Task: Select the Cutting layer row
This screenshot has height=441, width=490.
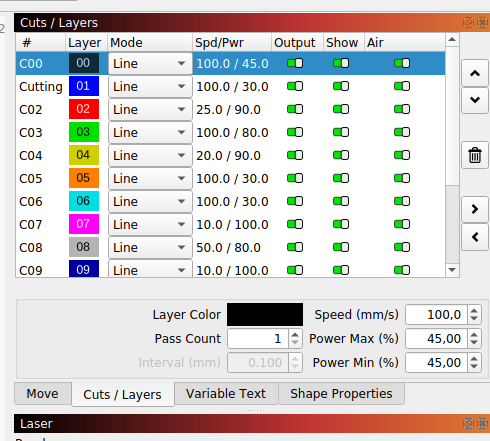Action: 230,87
